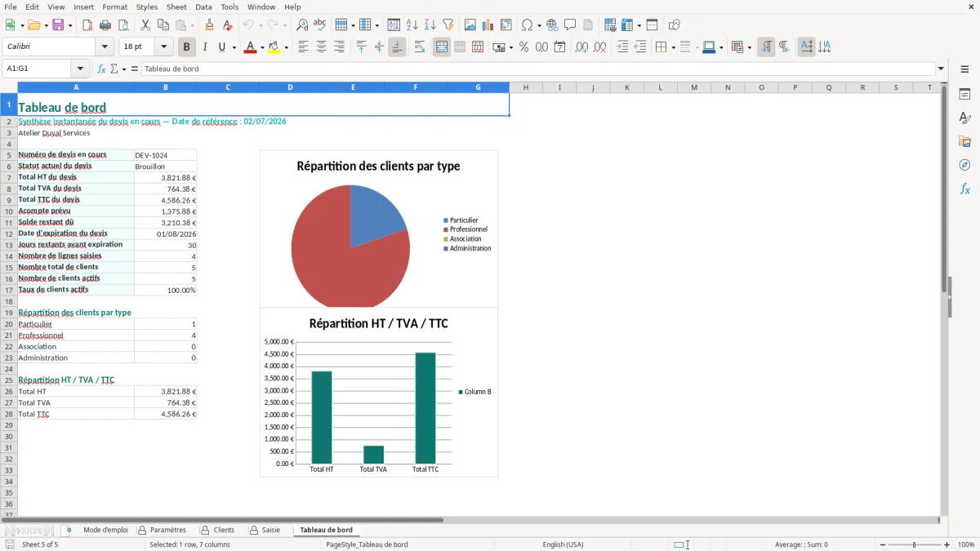Click Add Decimal Place icon
980x551 pixels.
581,47
